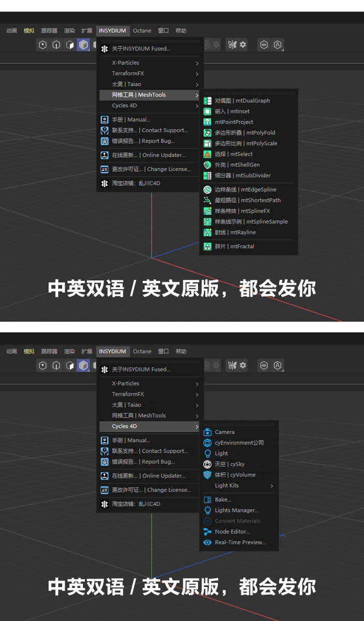
Task: Select the mtInset mesh tool
Action: point(249,111)
